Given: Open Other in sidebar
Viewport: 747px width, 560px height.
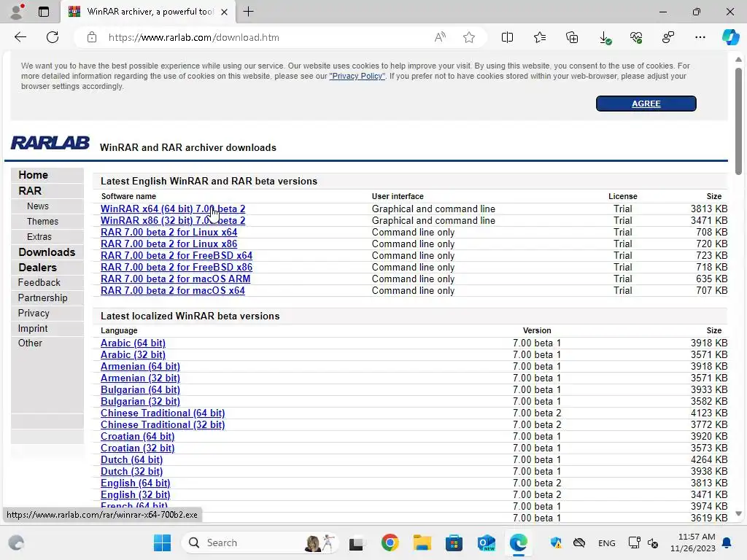Looking at the screenshot, I should point(29,343).
